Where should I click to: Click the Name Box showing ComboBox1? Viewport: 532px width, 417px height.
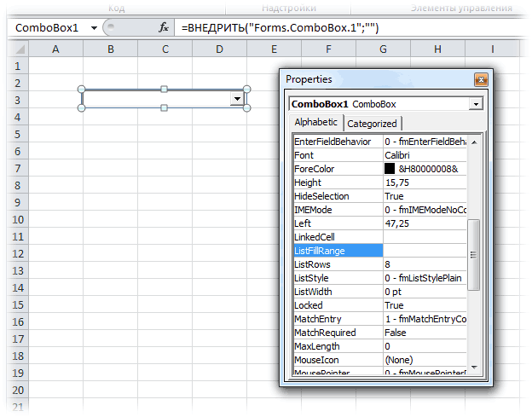(47, 27)
